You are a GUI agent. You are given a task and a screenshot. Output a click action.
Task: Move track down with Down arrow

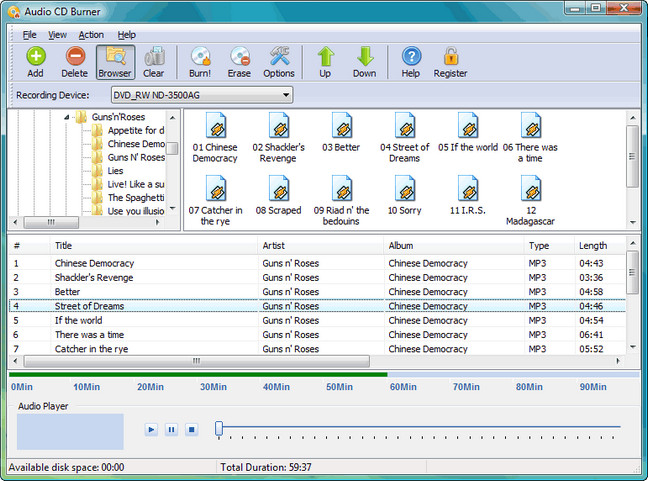click(x=364, y=57)
